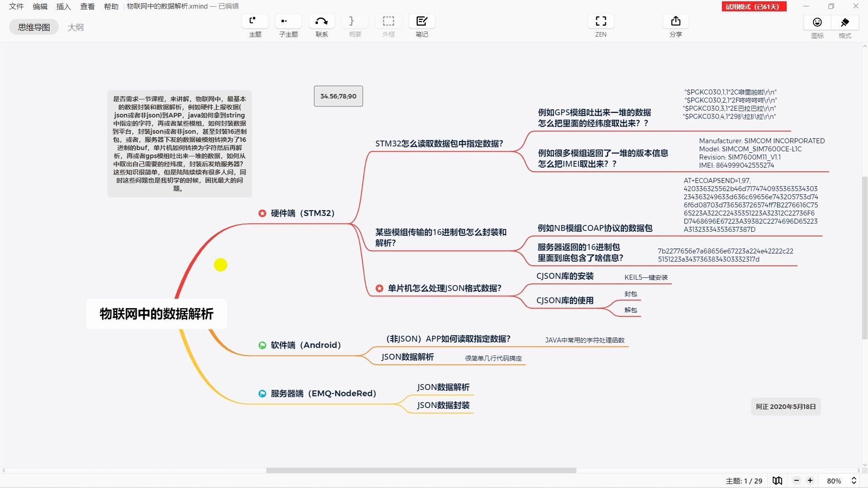This screenshot has height=488, width=868.
Task: Select the long description note box
Action: pyautogui.click(x=179, y=144)
